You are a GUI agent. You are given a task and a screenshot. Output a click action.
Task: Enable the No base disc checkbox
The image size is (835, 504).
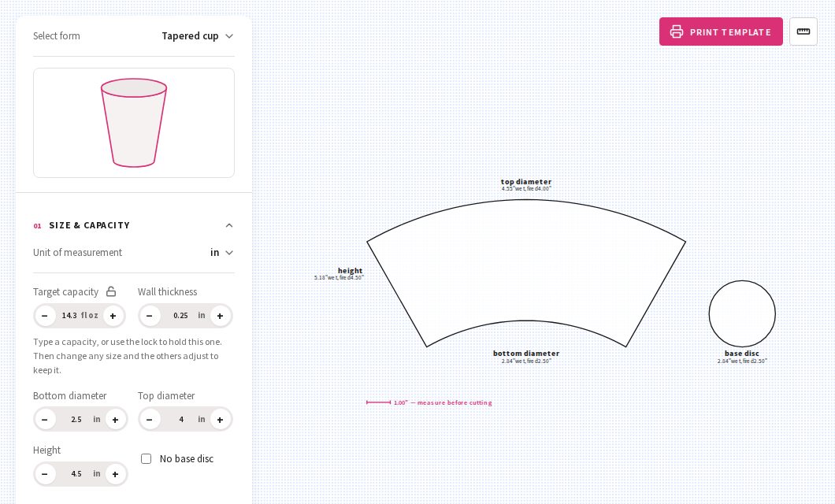[146, 459]
